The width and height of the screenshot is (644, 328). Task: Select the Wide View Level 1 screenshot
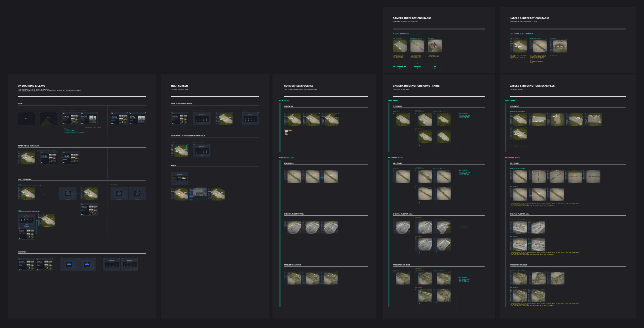[400, 46]
